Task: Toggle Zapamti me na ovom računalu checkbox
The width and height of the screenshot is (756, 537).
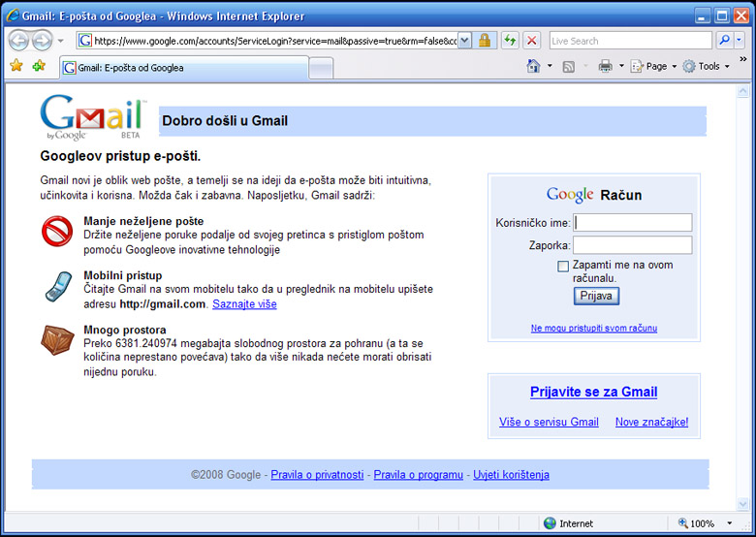Action: (563, 267)
